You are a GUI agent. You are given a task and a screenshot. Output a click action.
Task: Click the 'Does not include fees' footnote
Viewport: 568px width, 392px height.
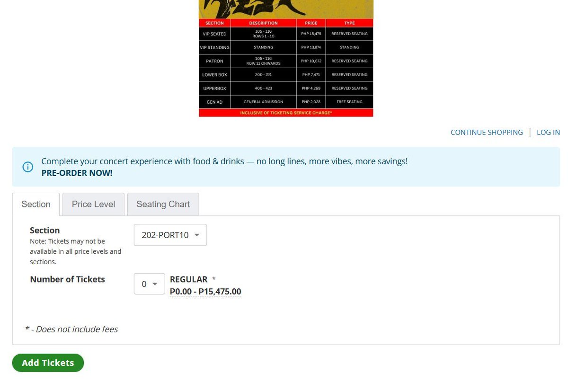pos(71,329)
